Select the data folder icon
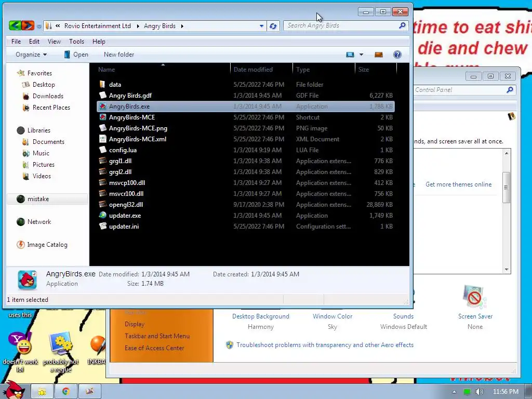532x399 pixels. tap(102, 84)
